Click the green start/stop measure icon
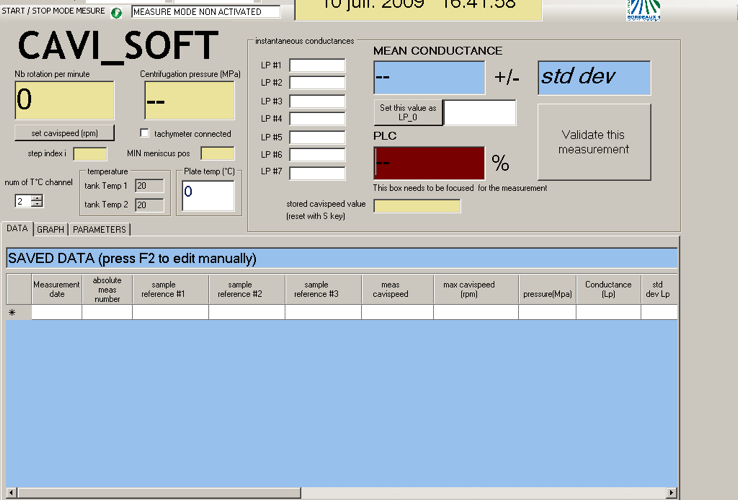This screenshot has width=739, height=500. 116,13
